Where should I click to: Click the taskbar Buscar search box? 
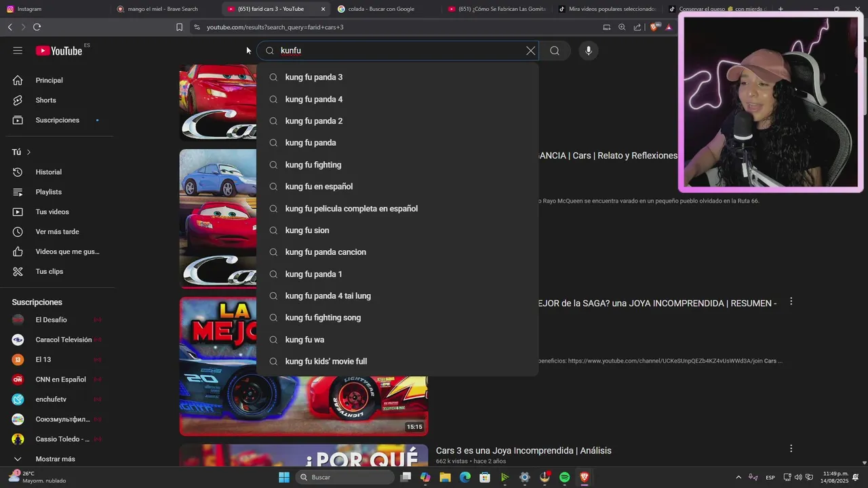pos(346,477)
